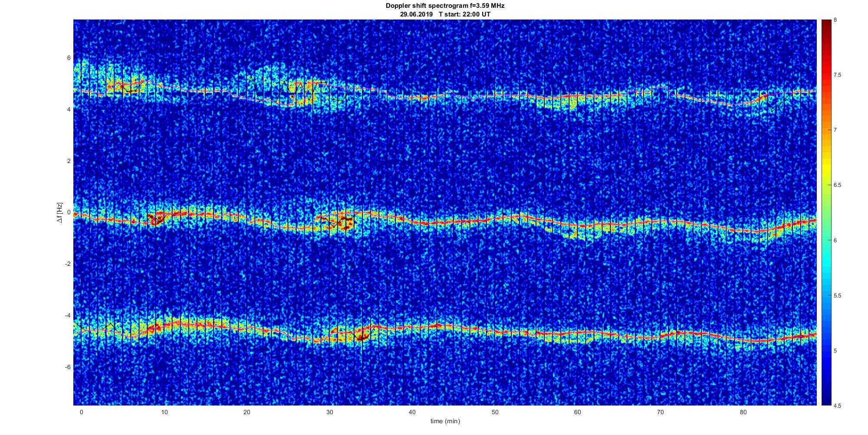Click the colorbar label 4.5

[837, 406]
